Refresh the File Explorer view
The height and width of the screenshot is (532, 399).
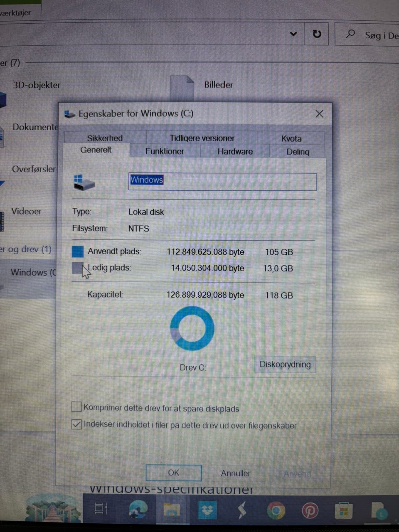coord(317,34)
